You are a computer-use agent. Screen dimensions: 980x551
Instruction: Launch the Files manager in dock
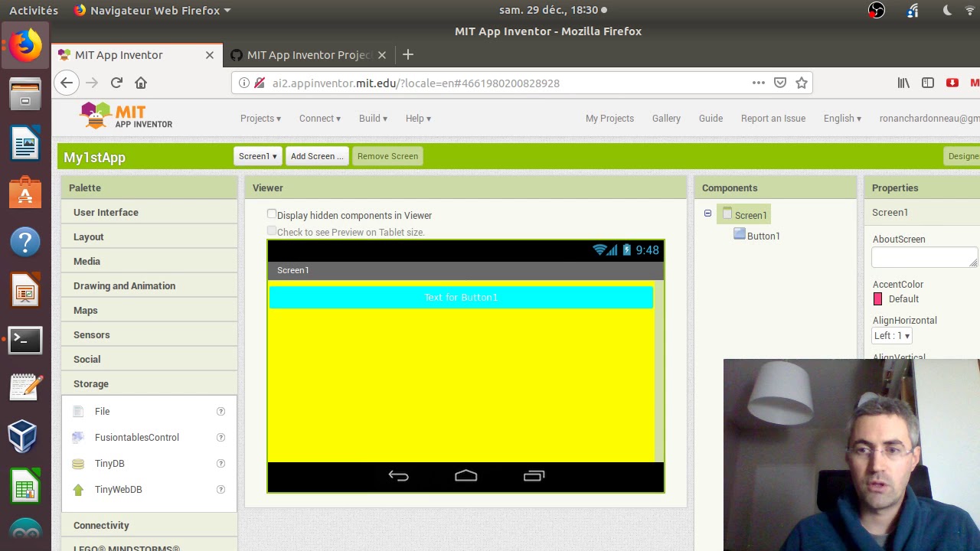coord(25,94)
